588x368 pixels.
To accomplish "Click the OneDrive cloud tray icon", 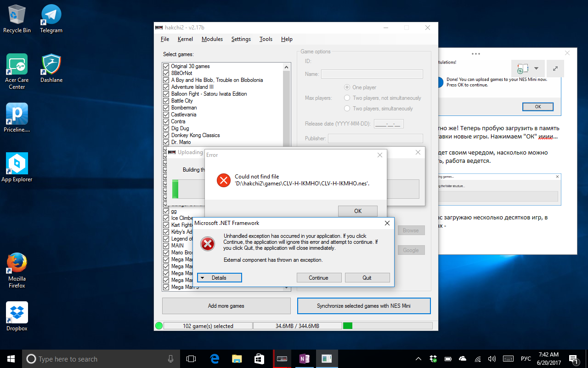I will click(463, 359).
